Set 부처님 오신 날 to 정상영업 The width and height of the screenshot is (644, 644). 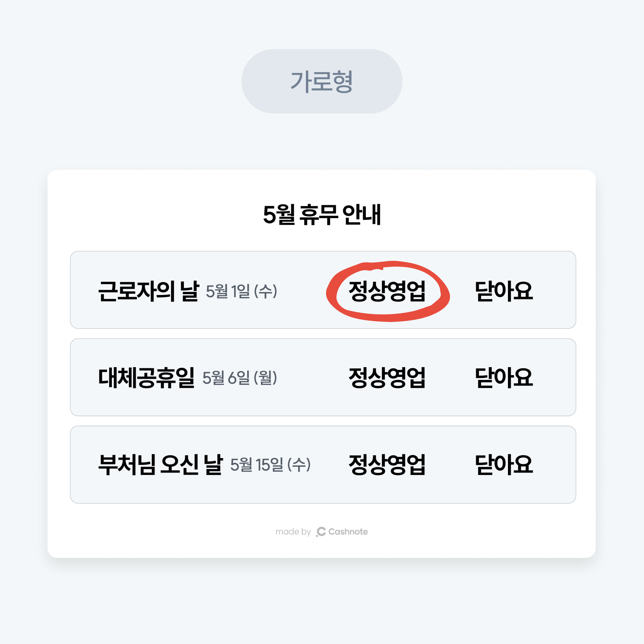click(387, 464)
